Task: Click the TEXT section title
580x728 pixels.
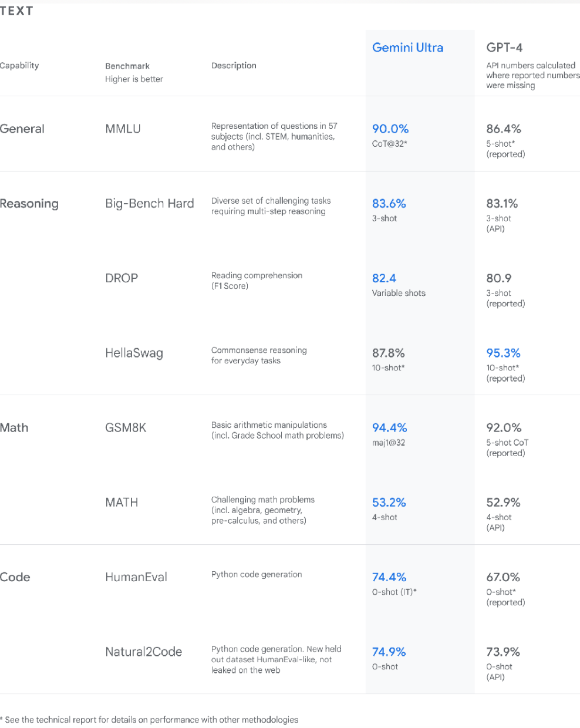Action: (16, 11)
